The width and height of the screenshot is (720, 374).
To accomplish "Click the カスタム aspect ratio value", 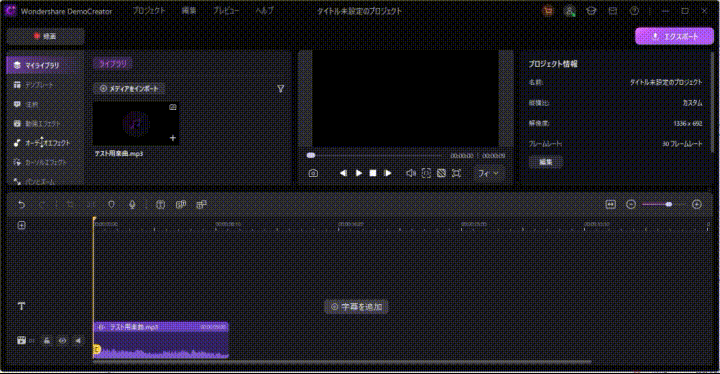I will [x=692, y=103].
